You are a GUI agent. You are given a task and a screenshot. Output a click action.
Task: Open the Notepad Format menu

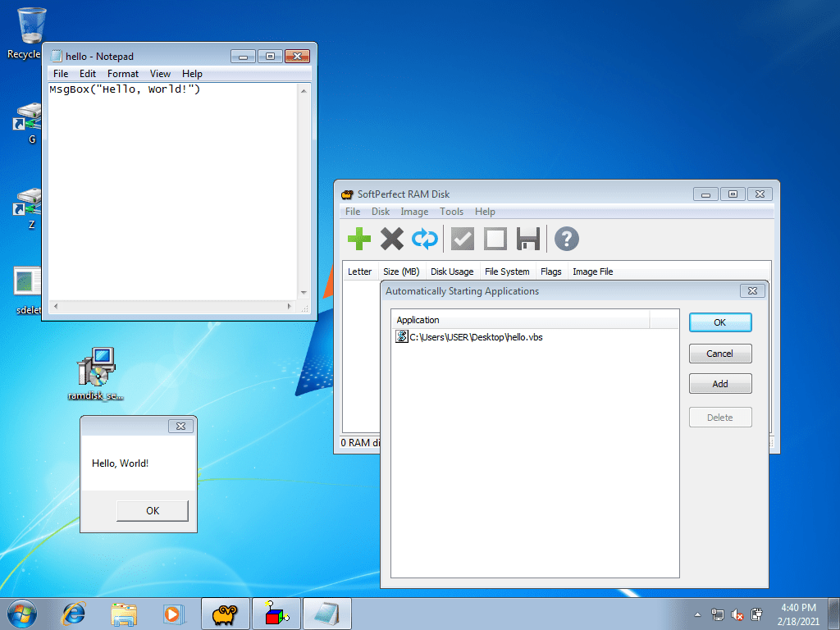[123, 74]
